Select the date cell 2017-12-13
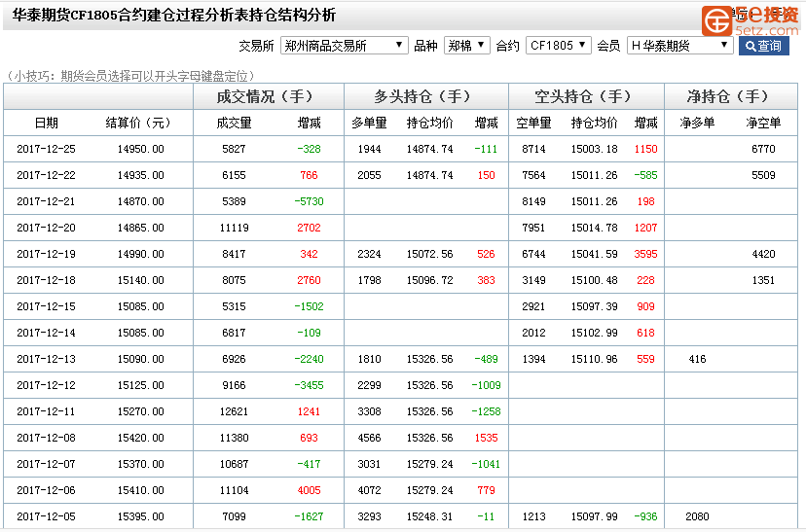Screen dimensions: 806x532 point(47,359)
